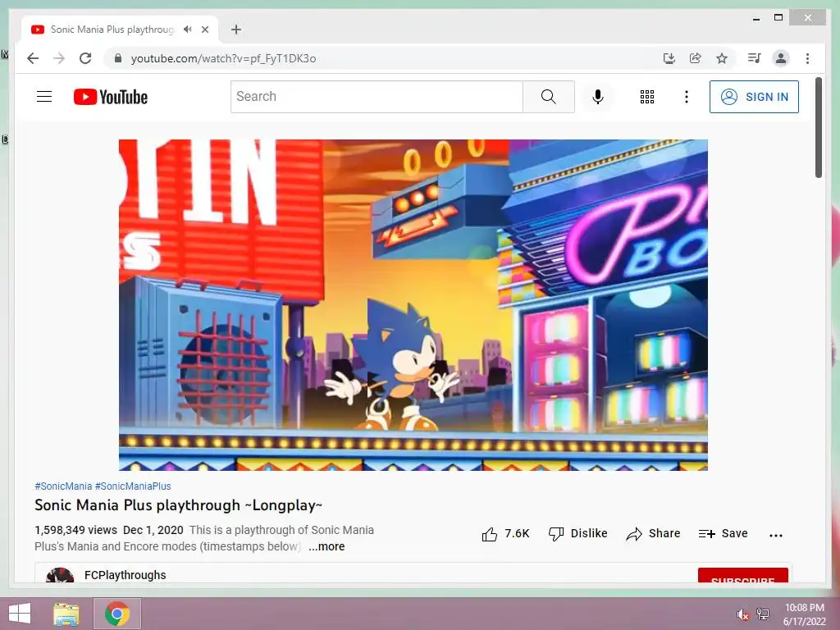The image size is (840, 630).
Task: Open Chrome three-dot menu
Action: 807,58
